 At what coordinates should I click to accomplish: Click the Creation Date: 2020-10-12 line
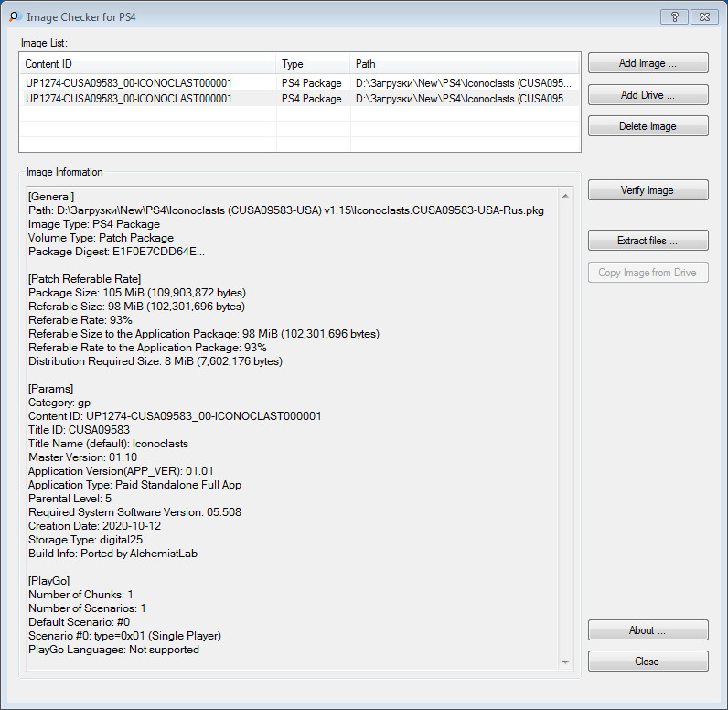coord(95,526)
